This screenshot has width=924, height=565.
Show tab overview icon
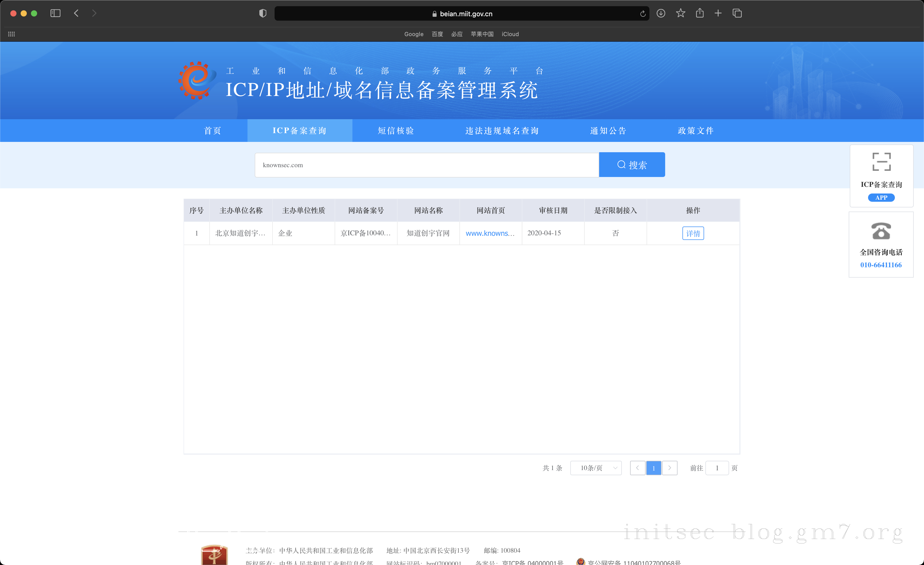tap(737, 13)
